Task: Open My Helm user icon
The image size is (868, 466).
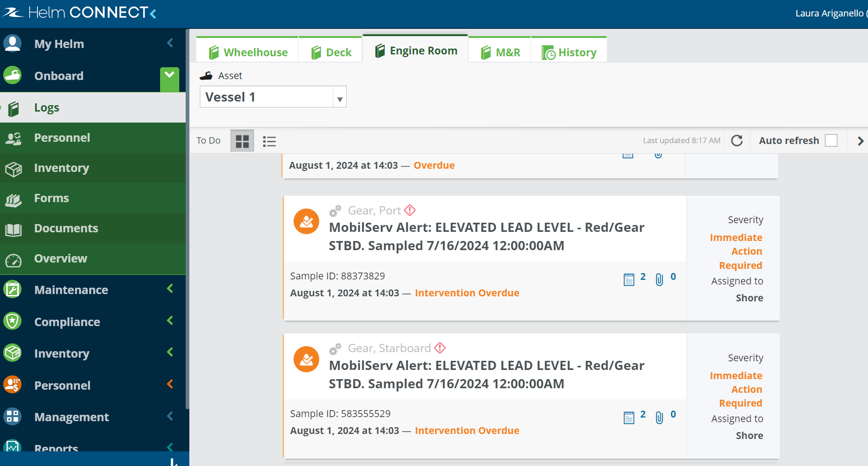Action: (12, 43)
